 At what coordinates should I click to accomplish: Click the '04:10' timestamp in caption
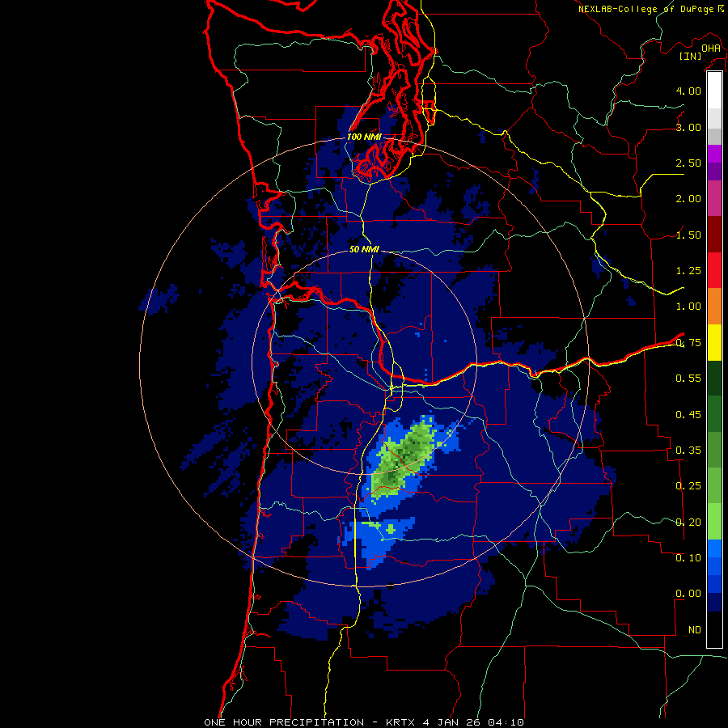tap(506, 722)
